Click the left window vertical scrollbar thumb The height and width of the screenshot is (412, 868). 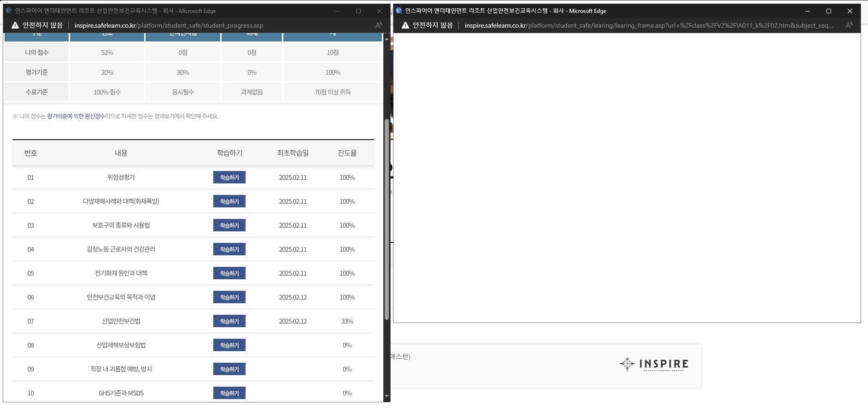click(387, 219)
